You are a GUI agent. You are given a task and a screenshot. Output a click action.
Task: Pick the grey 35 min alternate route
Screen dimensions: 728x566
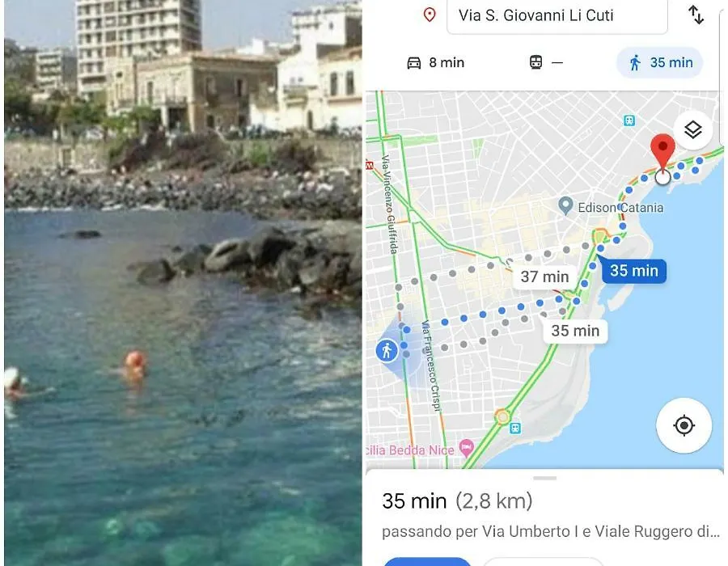coord(575,332)
